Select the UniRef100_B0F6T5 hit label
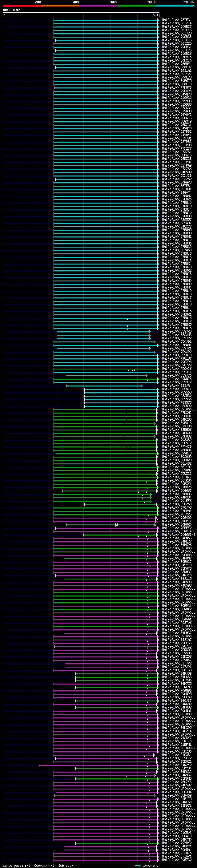Screen dimensions: 197x868 click(x=177, y=81)
